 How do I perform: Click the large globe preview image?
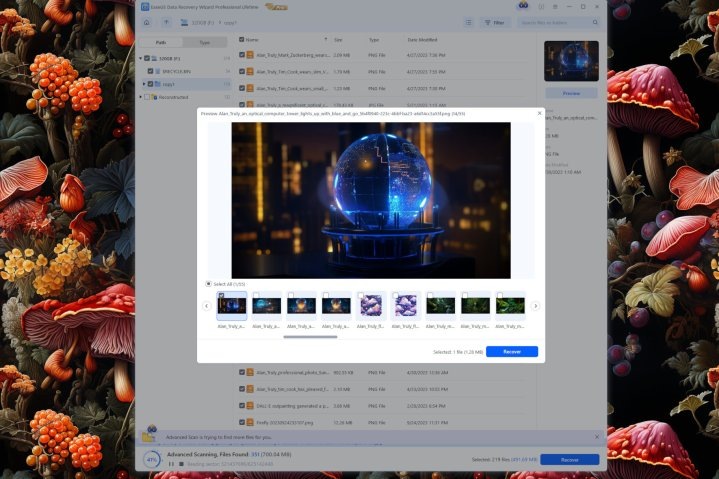pyautogui.click(x=371, y=200)
